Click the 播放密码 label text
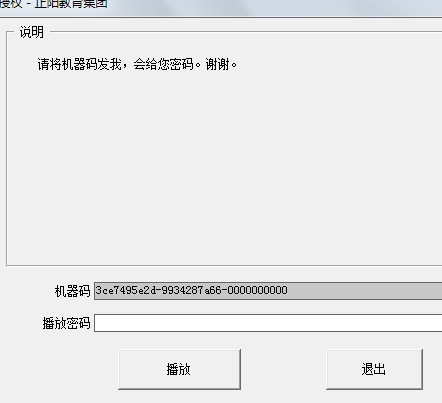 click(66, 323)
